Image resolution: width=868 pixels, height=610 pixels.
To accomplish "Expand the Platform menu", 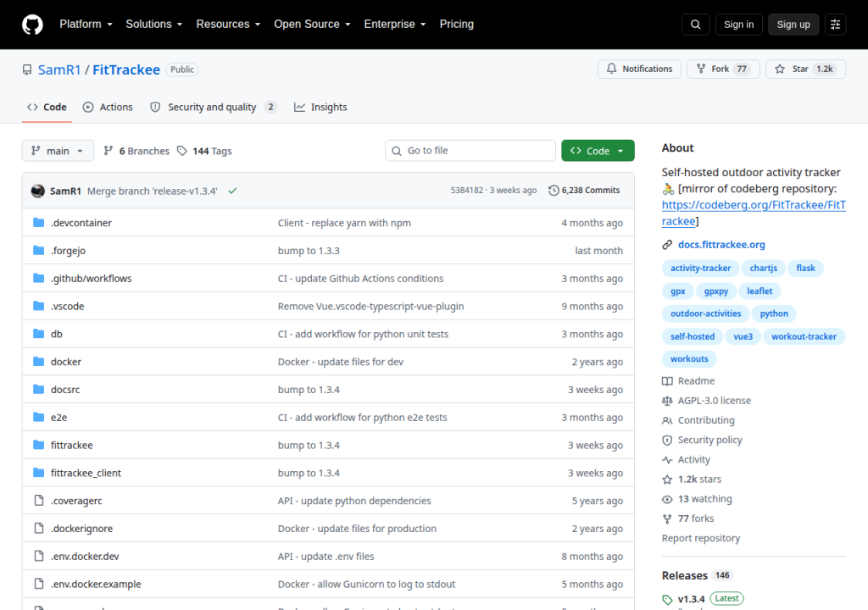I will tap(86, 25).
